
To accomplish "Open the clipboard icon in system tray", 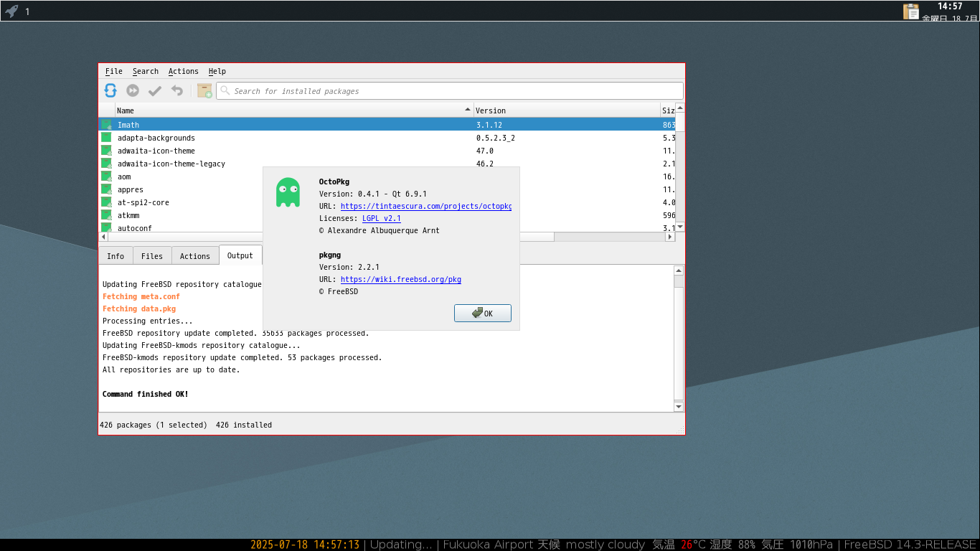I will click(x=910, y=11).
